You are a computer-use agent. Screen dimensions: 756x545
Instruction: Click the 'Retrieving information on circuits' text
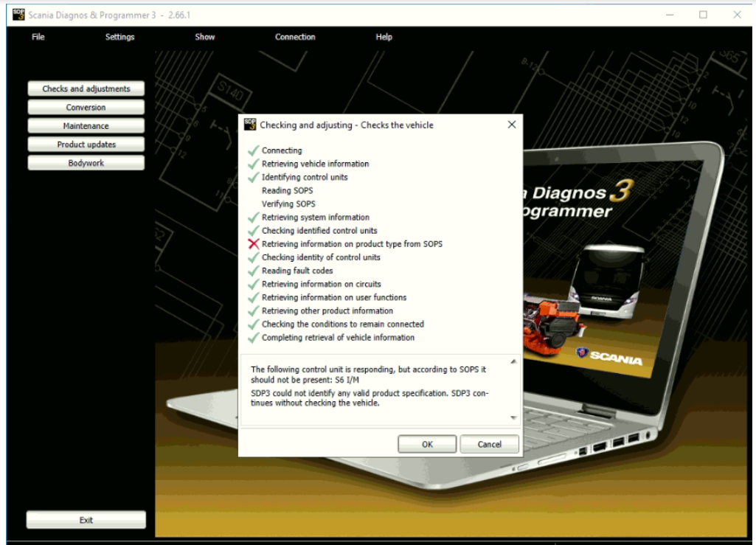point(321,284)
